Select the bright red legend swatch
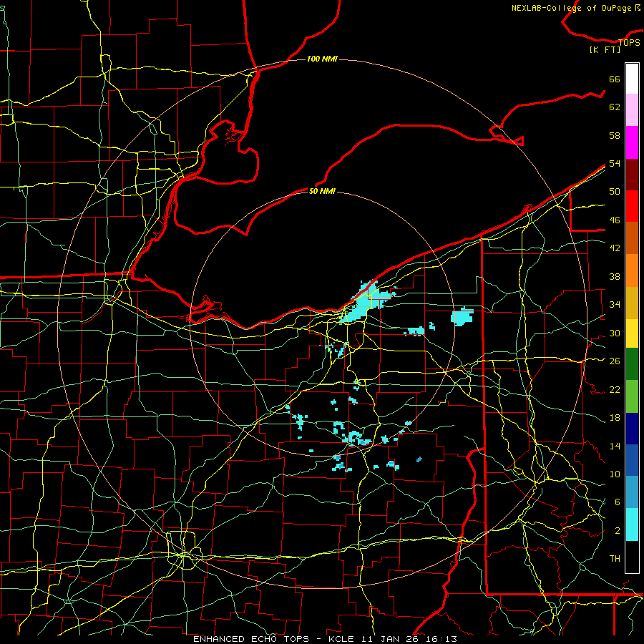Image resolution: width=644 pixels, height=644 pixels. pyautogui.click(x=632, y=206)
